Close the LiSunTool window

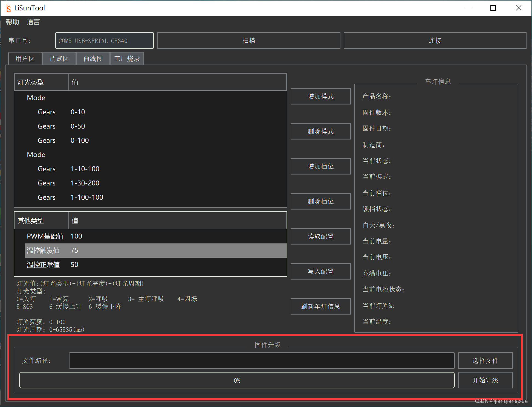[518, 8]
